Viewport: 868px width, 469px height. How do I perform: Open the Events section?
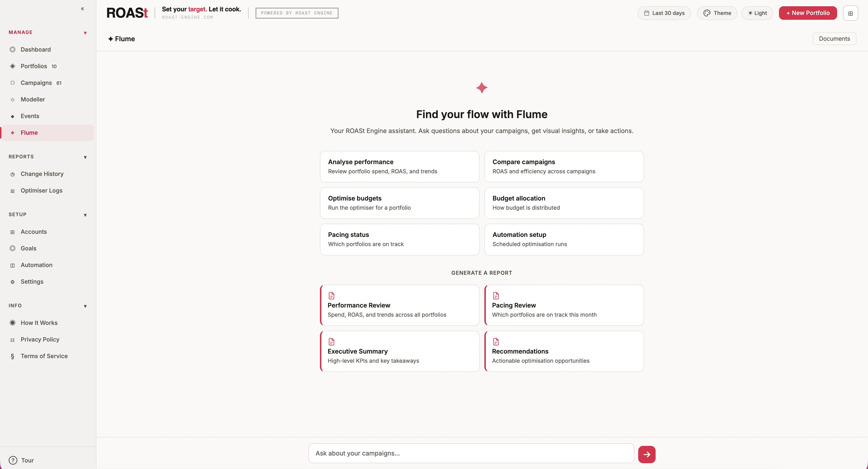(x=30, y=116)
